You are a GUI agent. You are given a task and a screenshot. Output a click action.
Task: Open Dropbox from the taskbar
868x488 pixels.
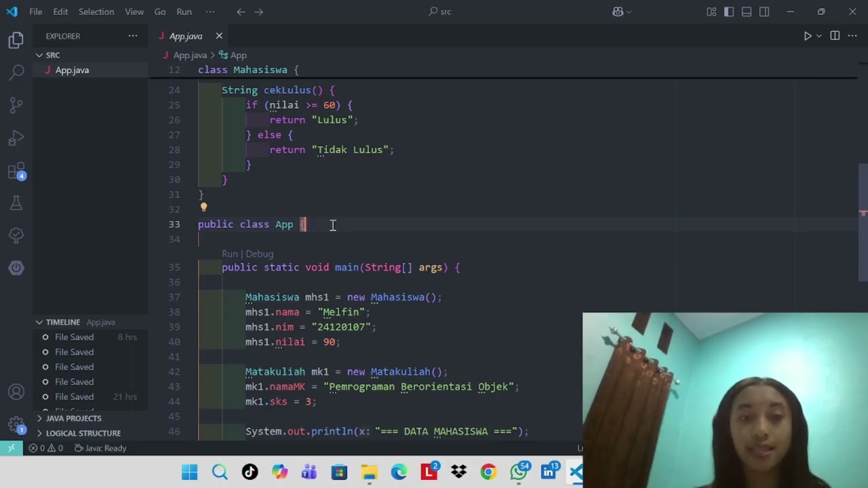coord(458,472)
